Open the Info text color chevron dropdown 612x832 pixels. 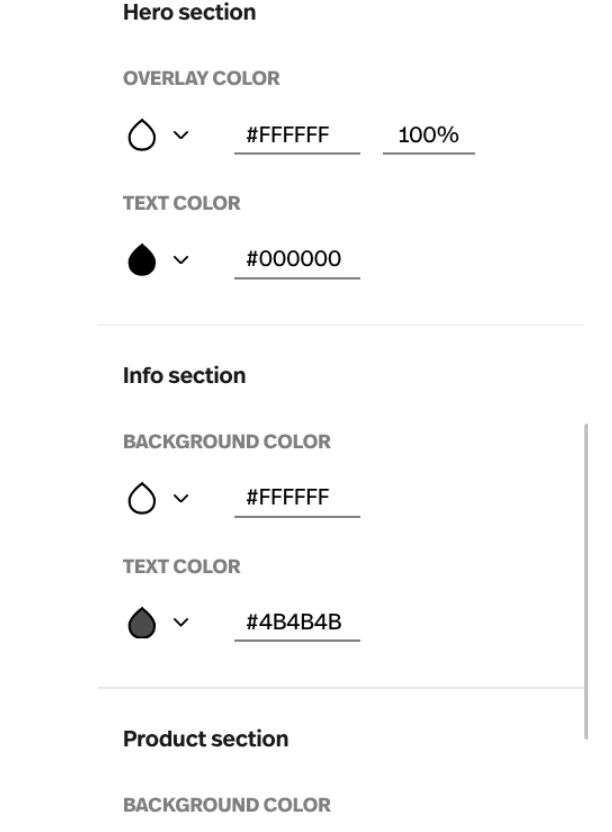coord(181,622)
